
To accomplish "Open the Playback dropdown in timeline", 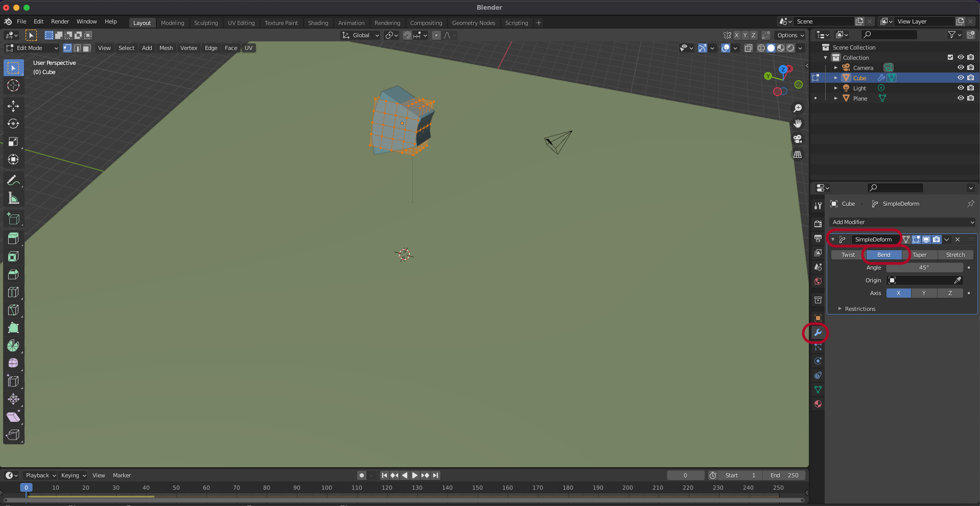I will click(x=40, y=475).
